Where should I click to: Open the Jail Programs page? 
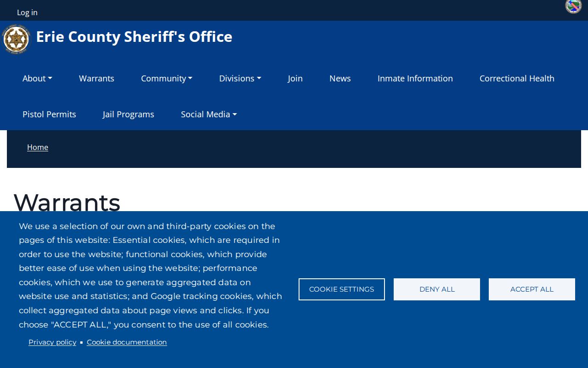[x=129, y=114]
